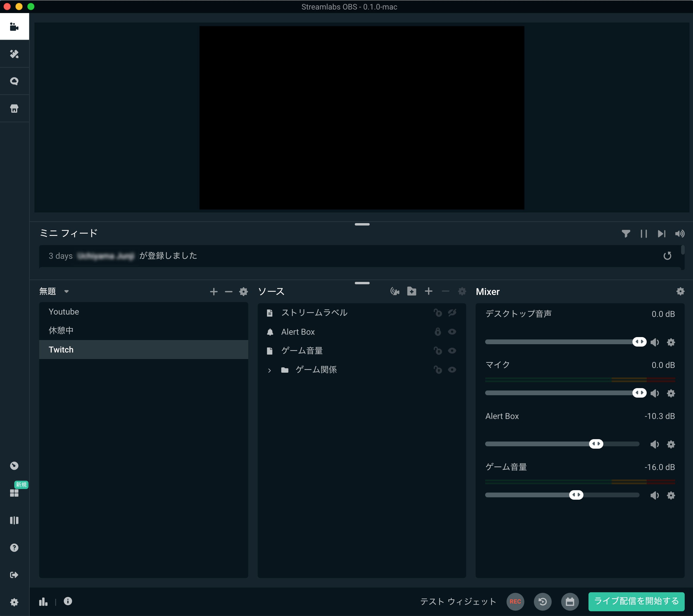693x616 pixels.
Task: Add a new source with plus icon
Action: pyautogui.click(x=428, y=291)
